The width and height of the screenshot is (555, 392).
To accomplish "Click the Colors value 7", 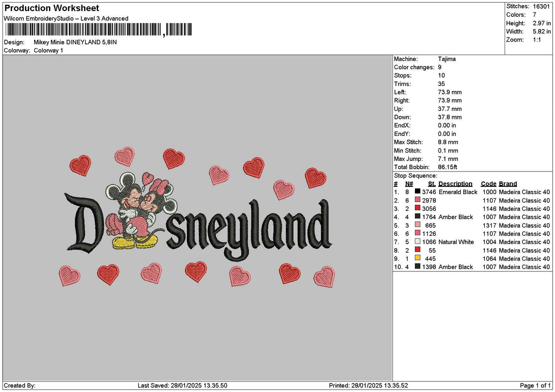I will pos(535,15).
